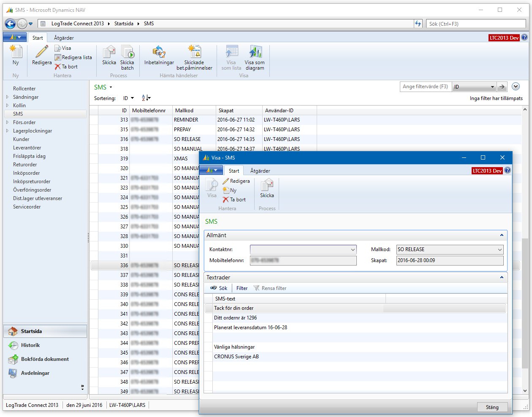Click Startsida in the address breadcrumb
The image size is (532, 417).
(x=124, y=24)
